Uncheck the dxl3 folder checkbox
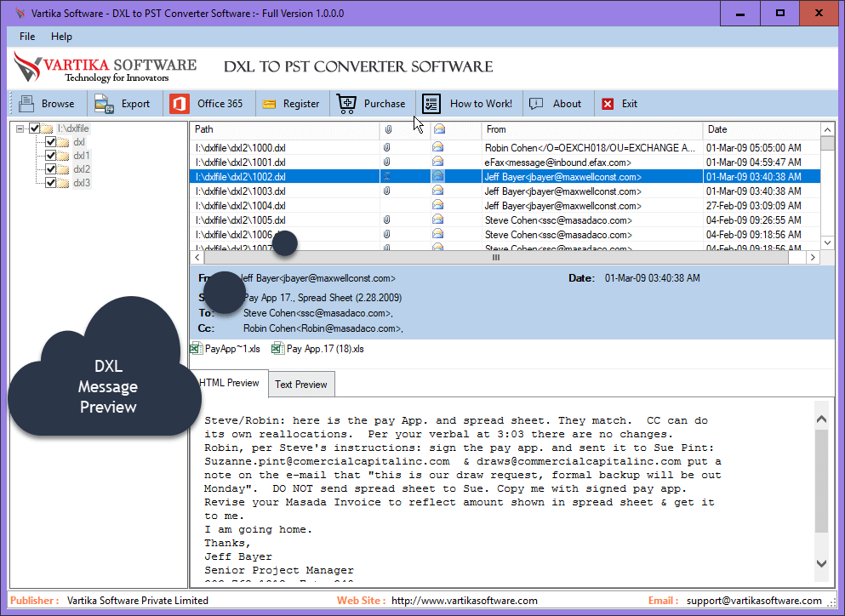Image resolution: width=845 pixels, height=616 pixels. [x=51, y=182]
